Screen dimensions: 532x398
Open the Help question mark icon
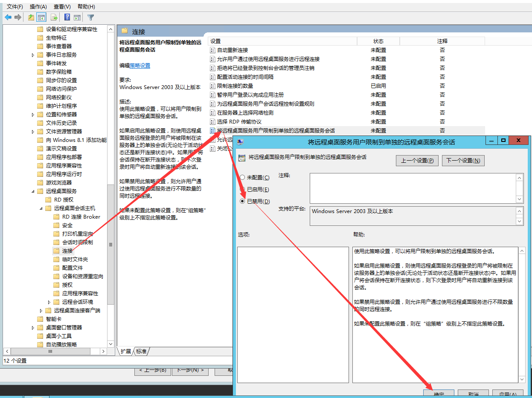tap(67, 17)
